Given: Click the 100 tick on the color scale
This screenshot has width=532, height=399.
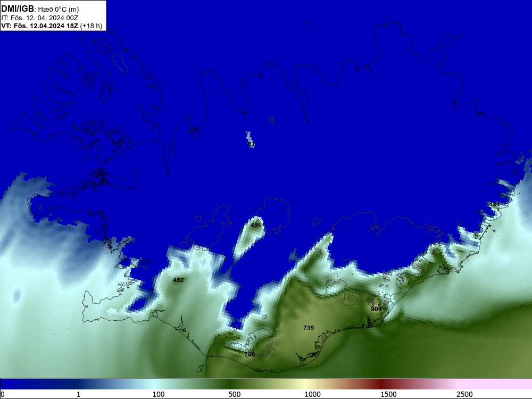Looking at the screenshot, I should (x=159, y=394).
